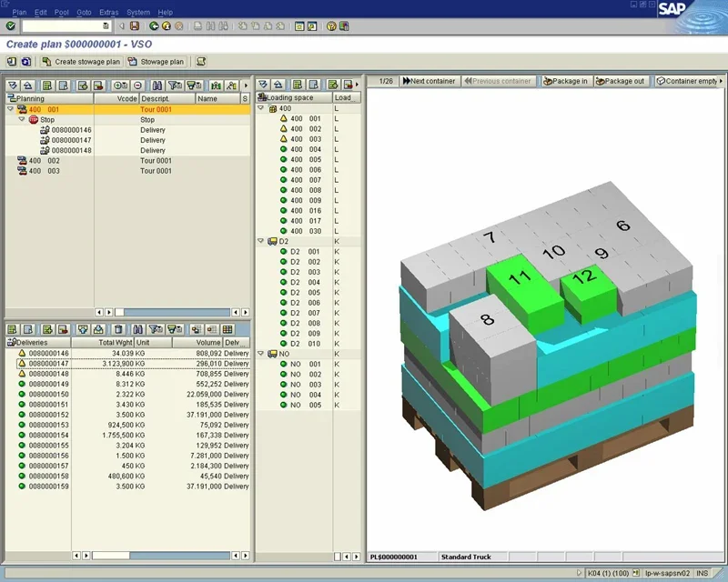Image resolution: width=728 pixels, height=582 pixels.
Task: Select delivery 0080000150 in Deliveries list
Action: (x=48, y=394)
